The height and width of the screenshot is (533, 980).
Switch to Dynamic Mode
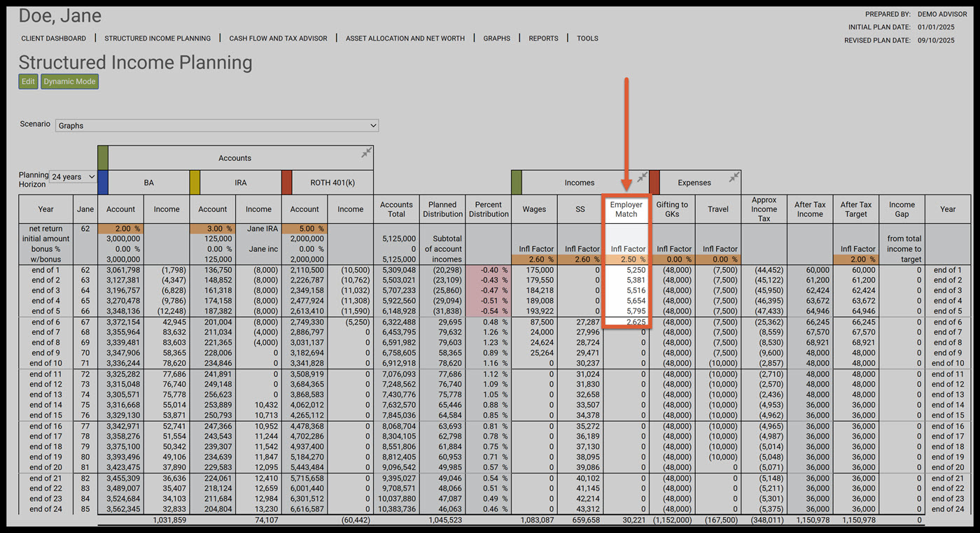[69, 82]
